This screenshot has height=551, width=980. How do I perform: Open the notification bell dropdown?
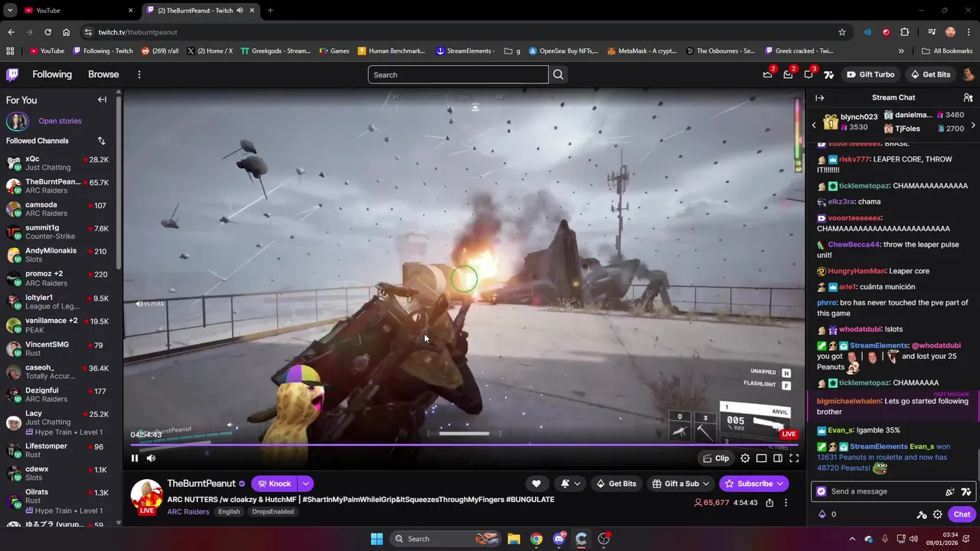tap(570, 484)
